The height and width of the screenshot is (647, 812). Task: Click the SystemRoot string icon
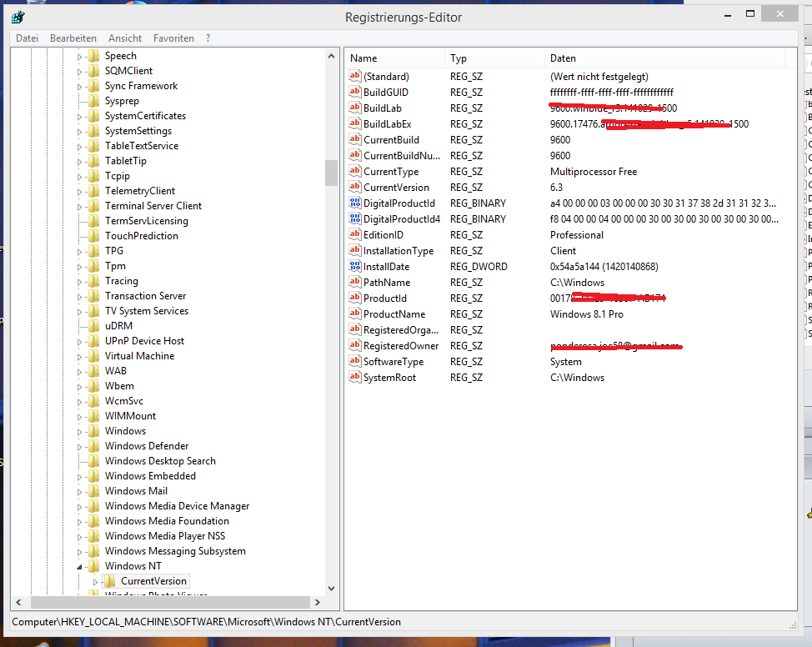click(x=355, y=377)
